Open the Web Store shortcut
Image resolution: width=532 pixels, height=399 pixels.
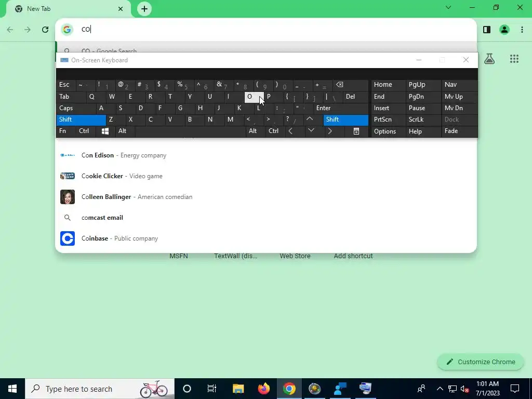pos(295,256)
